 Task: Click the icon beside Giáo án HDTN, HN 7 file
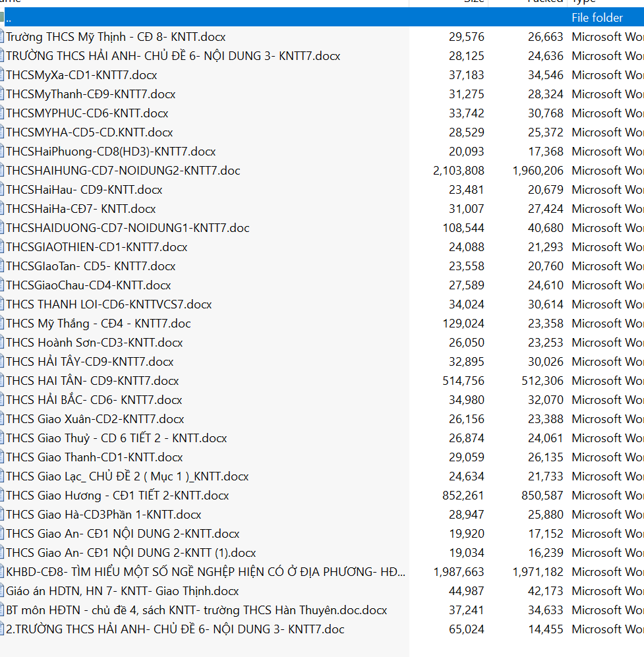point(2,591)
